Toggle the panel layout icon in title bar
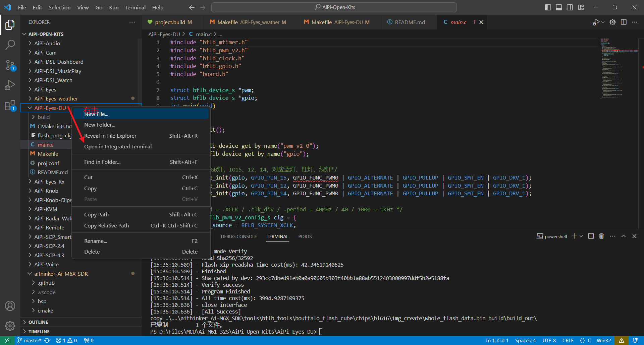The image size is (644, 345). coord(559,7)
